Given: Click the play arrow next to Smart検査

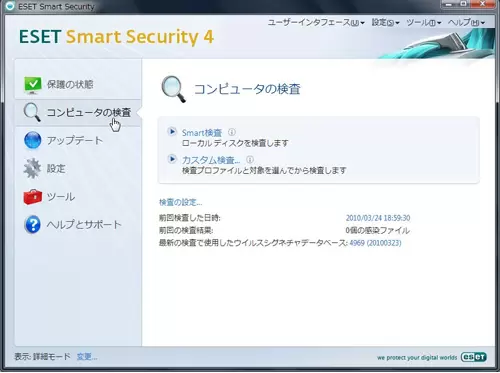Looking at the screenshot, I should 172,132.
